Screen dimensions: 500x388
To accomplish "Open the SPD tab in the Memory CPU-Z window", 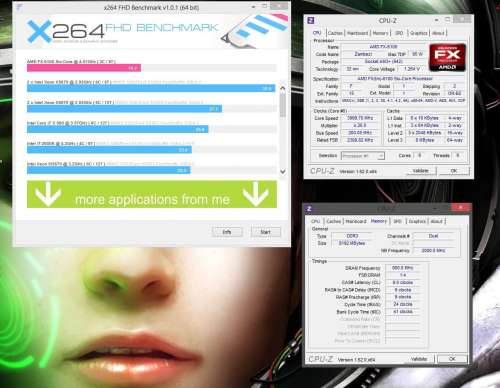I will pyautogui.click(x=397, y=221).
